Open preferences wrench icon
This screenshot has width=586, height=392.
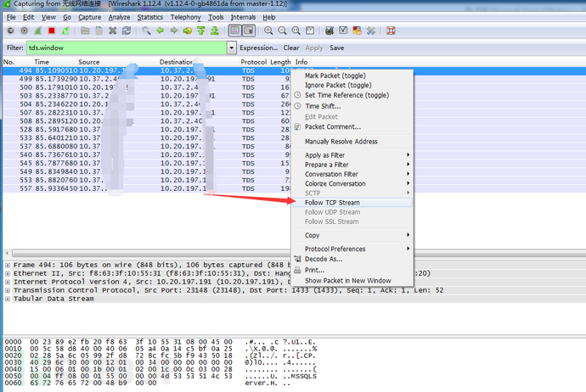coord(371,31)
